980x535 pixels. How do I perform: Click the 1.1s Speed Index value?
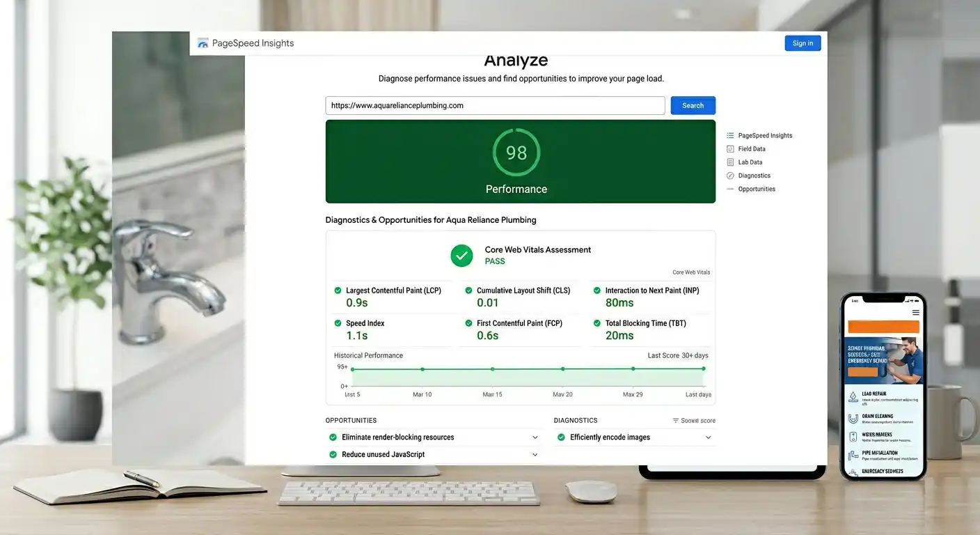pos(357,336)
